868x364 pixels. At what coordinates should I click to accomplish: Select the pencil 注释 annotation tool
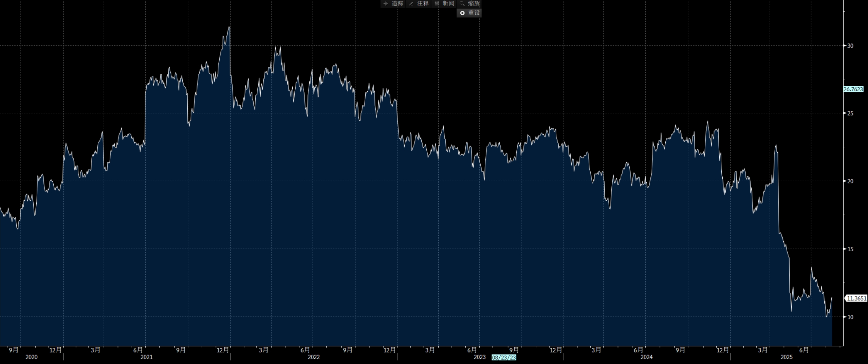(419, 4)
